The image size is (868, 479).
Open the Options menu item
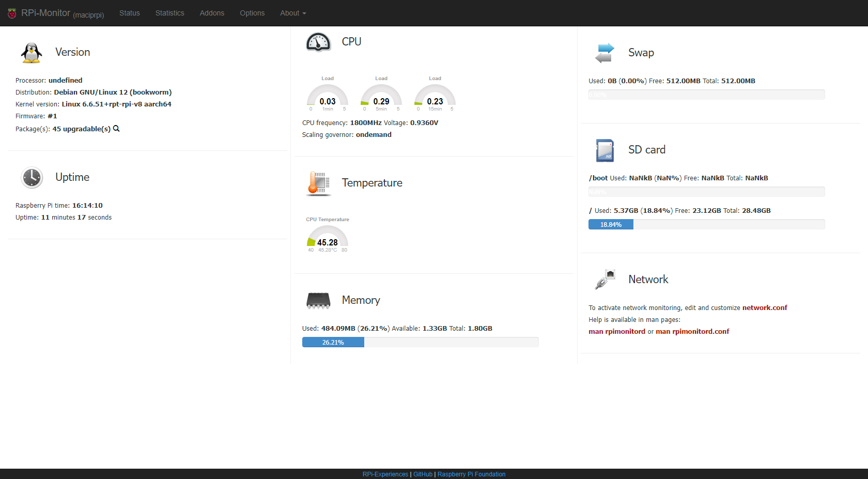[x=252, y=13]
